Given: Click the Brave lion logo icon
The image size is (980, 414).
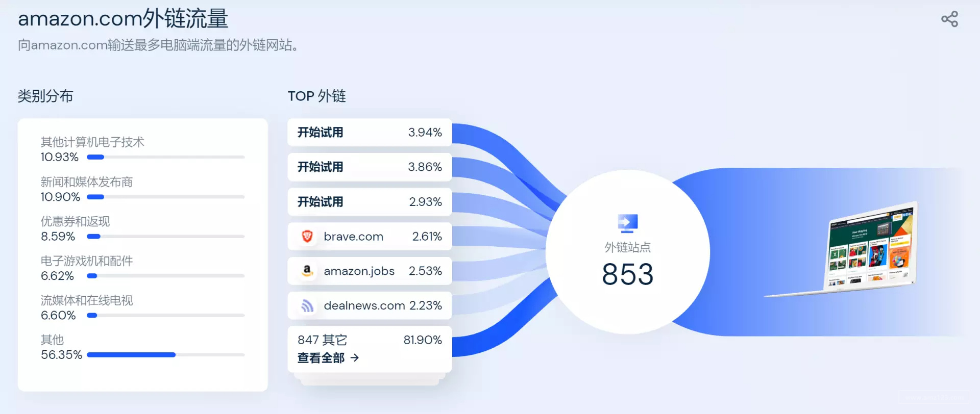Looking at the screenshot, I should [307, 236].
